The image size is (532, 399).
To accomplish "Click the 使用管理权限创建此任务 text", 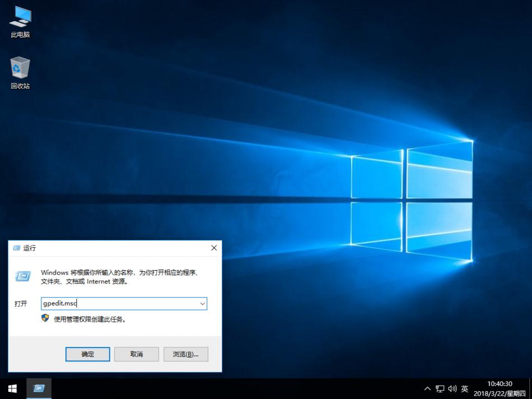I will (90, 319).
